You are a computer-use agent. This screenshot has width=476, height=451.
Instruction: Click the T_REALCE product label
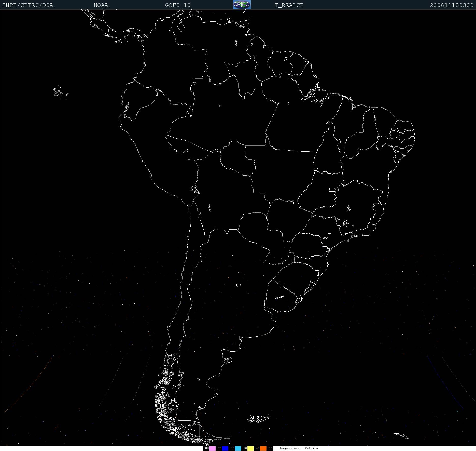tap(289, 5)
